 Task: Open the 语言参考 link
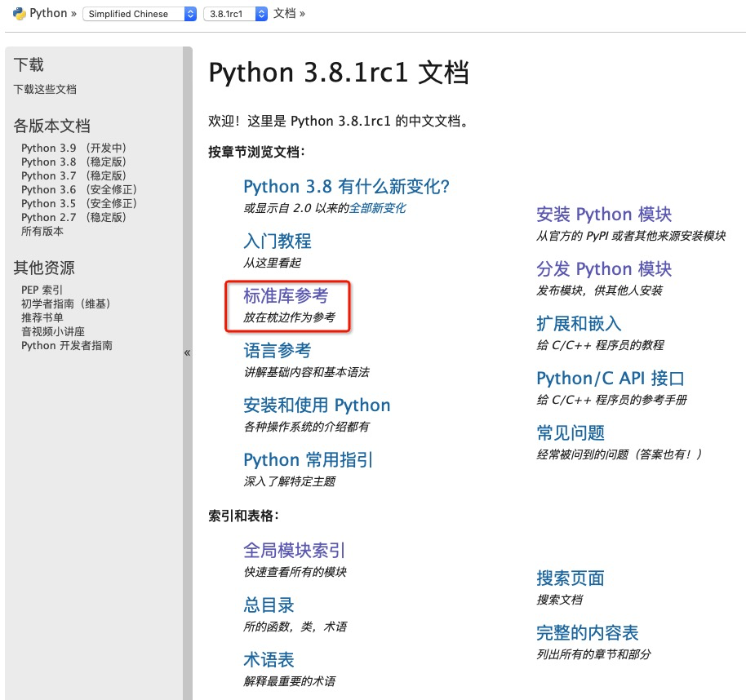pos(278,351)
